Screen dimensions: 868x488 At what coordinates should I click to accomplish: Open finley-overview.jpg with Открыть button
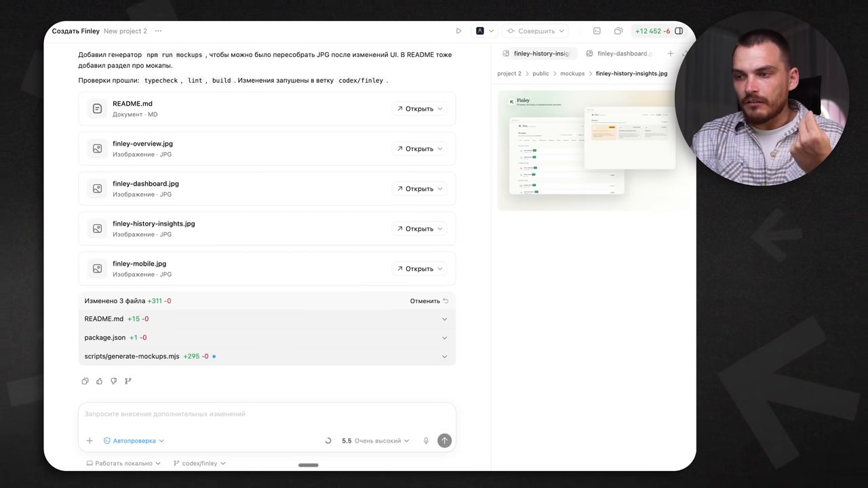(x=415, y=148)
